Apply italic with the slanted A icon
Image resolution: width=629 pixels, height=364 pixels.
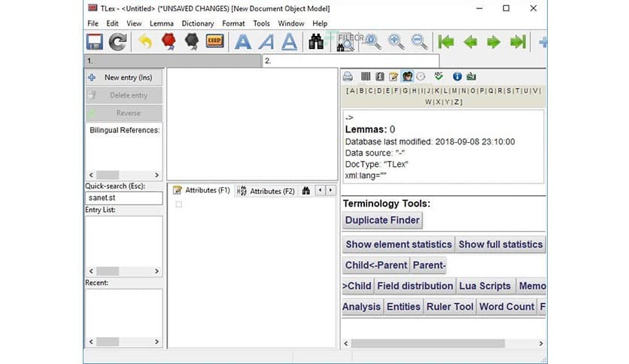coord(266,41)
